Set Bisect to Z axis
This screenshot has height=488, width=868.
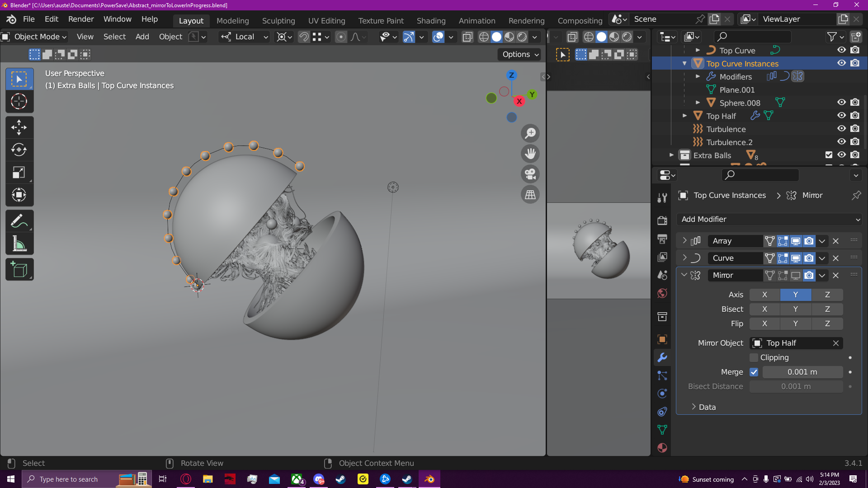tap(827, 309)
